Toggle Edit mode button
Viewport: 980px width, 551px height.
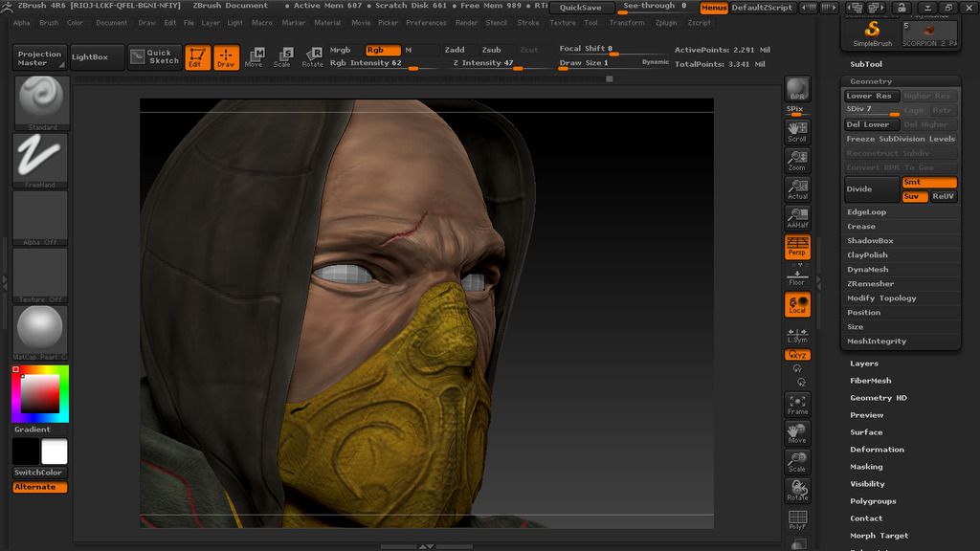pyautogui.click(x=197, y=57)
